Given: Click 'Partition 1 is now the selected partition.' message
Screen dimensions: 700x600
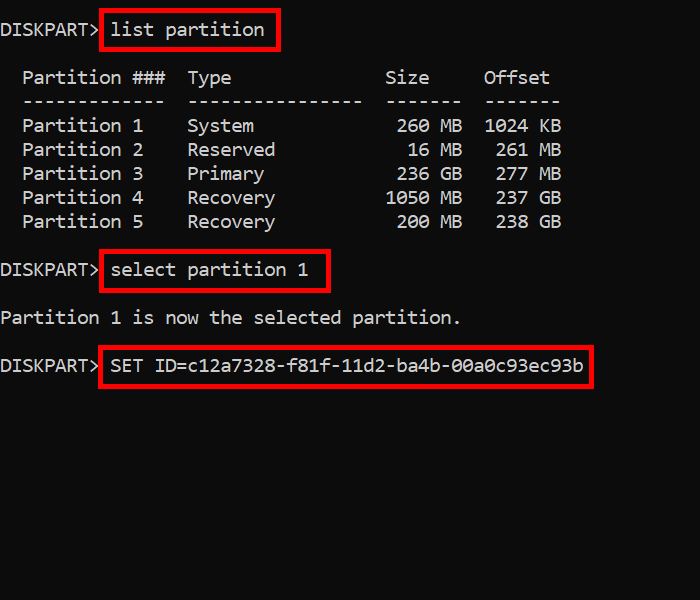Looking at the screenshot, I should (230, 318).
